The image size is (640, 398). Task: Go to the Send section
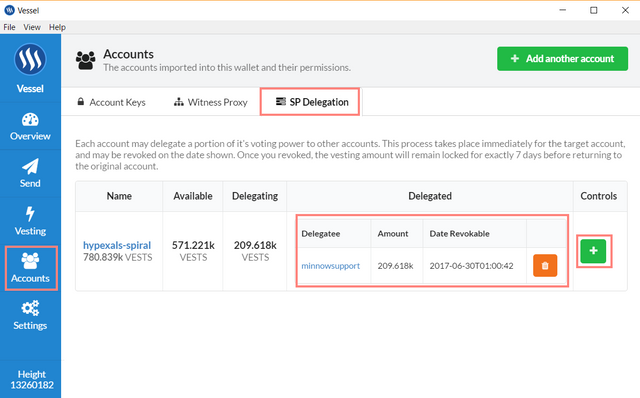(x=30, y=173)
